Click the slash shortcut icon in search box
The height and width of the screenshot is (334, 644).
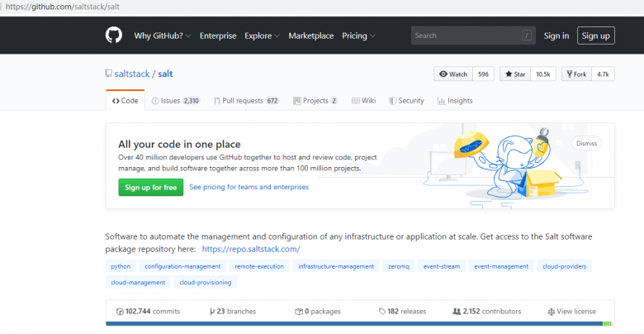pyautogui.click(x=527, y=36)
